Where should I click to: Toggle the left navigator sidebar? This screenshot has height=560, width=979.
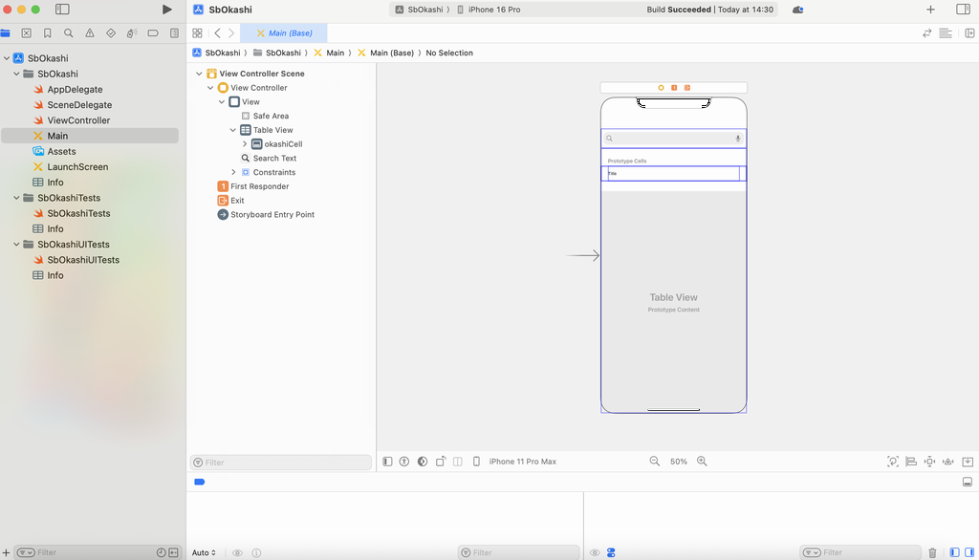(x=62, y=10)
